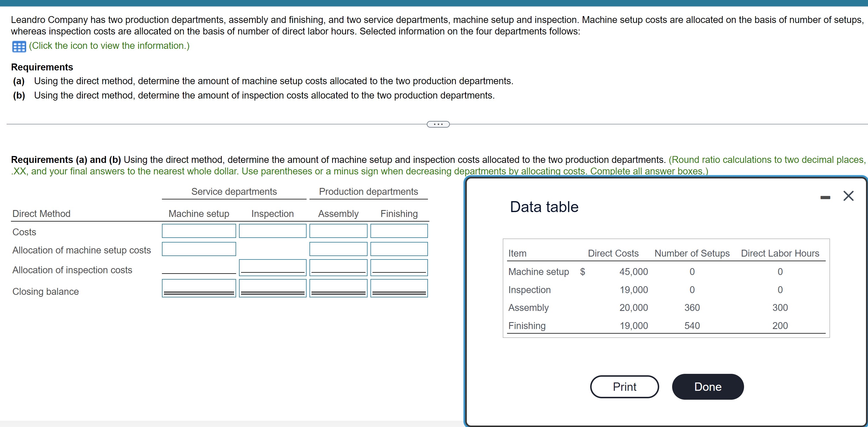Click the data table grid icon
The width and height of the screenshot is (868, 427).
[x=19, y=47]
